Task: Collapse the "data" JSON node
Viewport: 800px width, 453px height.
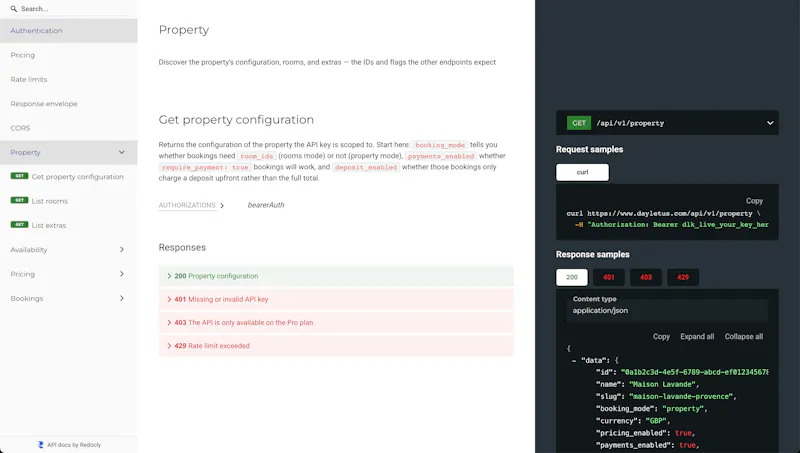Action: coord(574,360)
